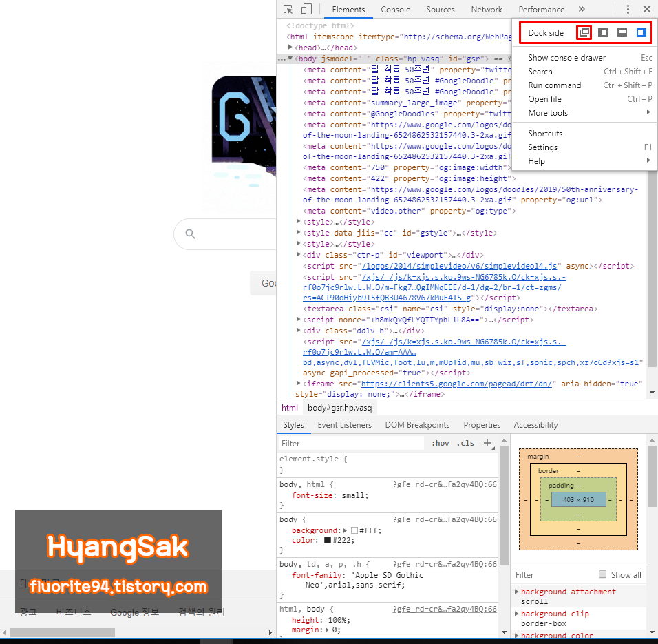Select Run command menu entry
Screen dimensions: 658x644
[585, 85]
